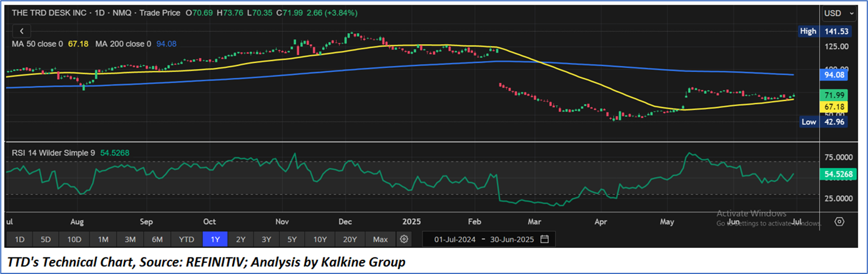Toggle the active 1Y range button
Viewport: 868px width, 274px height.
pos(215,240)
